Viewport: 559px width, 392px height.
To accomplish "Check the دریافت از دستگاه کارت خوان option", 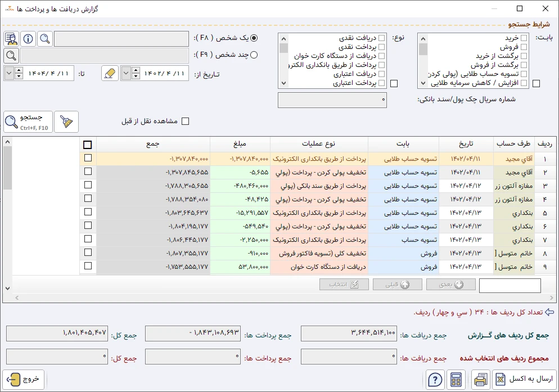I will click(x=381, y=56).
